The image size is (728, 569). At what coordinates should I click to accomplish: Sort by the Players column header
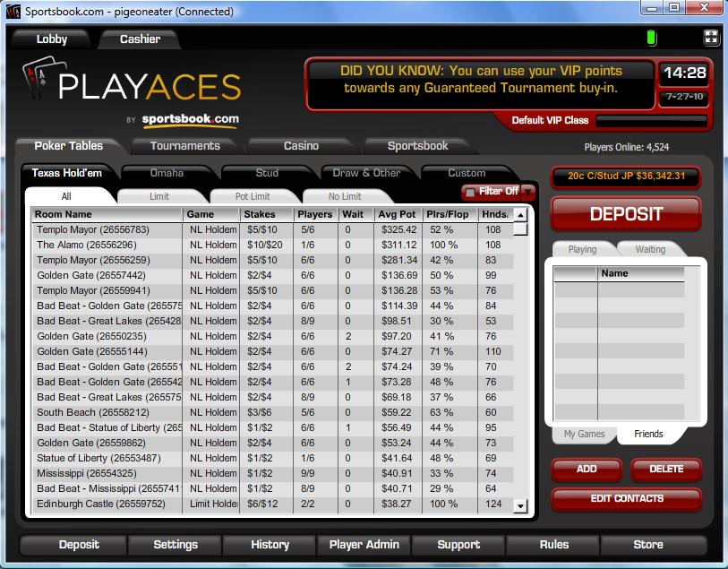coord(315,214)
